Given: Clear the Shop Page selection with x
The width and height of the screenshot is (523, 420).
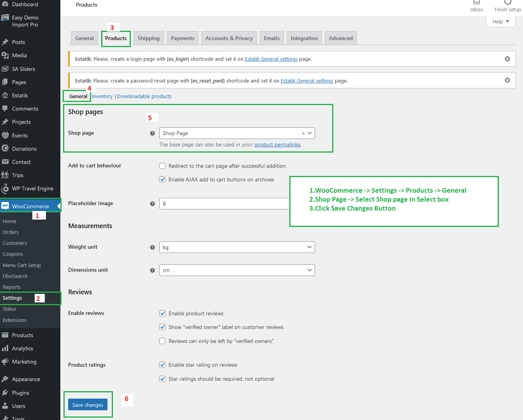Looking at the screenshot, I should 303,133.
